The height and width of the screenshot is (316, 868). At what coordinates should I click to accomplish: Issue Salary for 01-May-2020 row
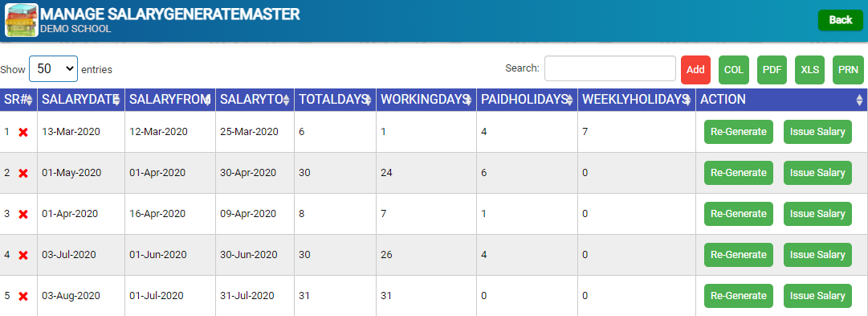(x=817, y=173)
